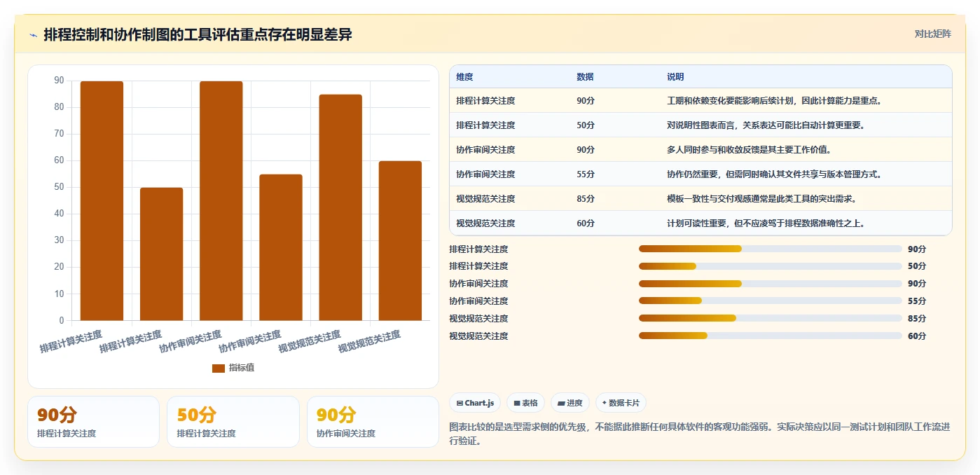The height and width of the screenshot is (475, 980).
Task: Click the chart bar with value 85
Action: click(340, 207)
